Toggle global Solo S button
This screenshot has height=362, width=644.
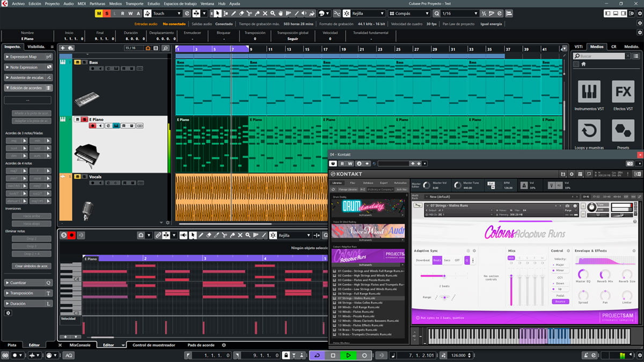(107, 13)
